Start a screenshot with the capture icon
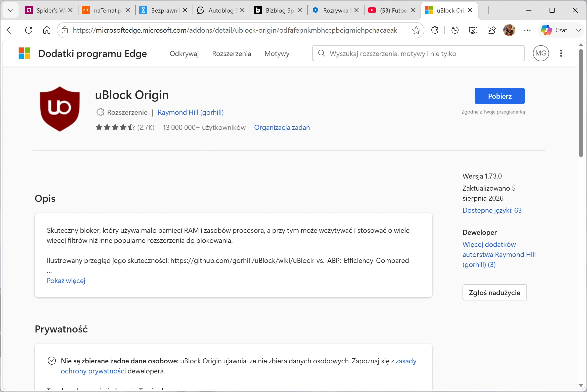 click(473, 30)
